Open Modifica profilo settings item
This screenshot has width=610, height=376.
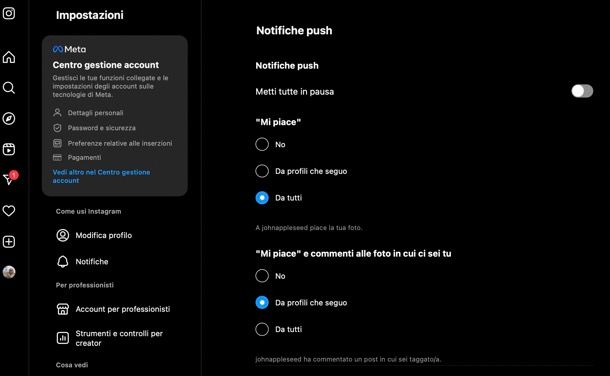94,235
